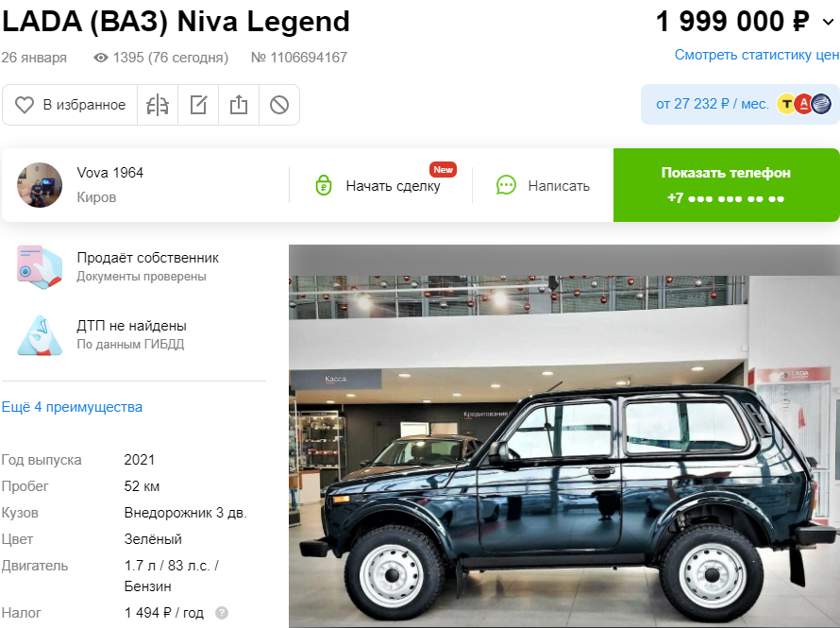This screenshot has width=840, height=628.
Task: Add listing to favorites with heart button
Action: point(70,105)
